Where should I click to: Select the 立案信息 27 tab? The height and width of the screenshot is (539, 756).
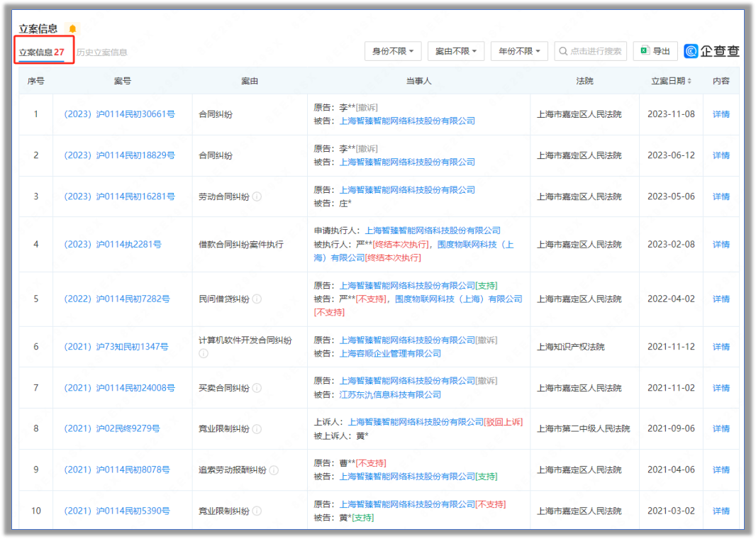click(42, 52)
